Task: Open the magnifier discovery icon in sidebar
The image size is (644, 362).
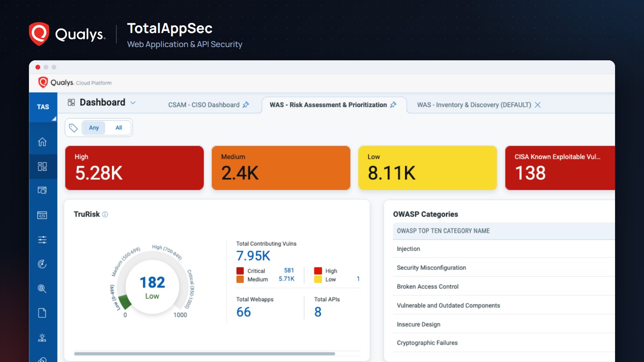Action: coord(42,289)
